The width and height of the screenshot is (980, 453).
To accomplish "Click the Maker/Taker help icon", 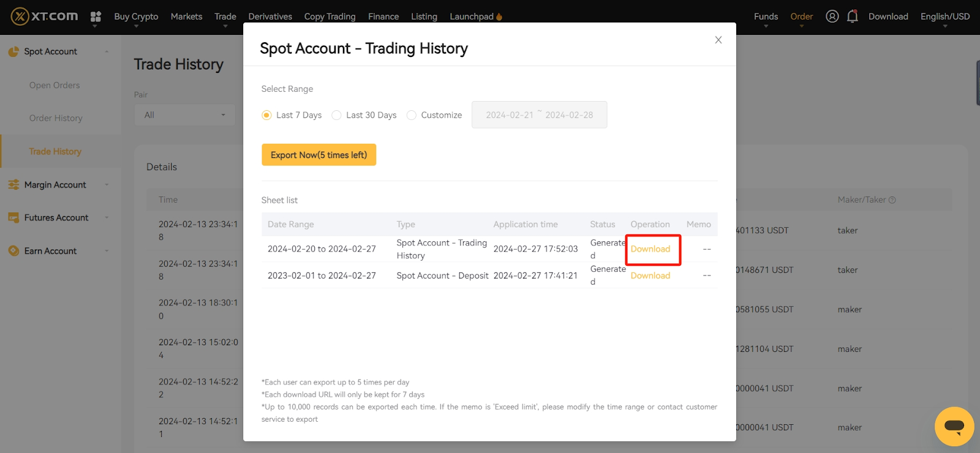I will pyautogui.click(x=892, y=200).
